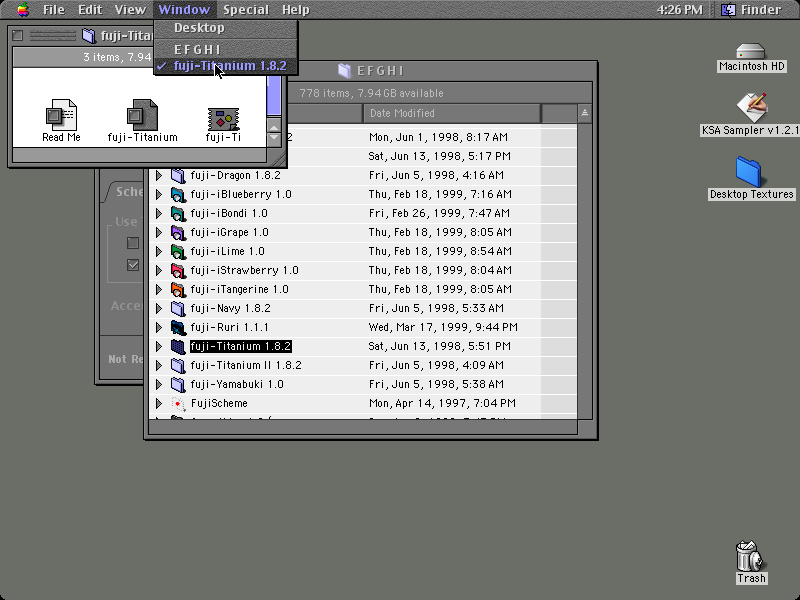Click the EFGHI window title folder icon
Viewport: 800px width, 600px height.
pyautogui.click(x=344, y=70)
